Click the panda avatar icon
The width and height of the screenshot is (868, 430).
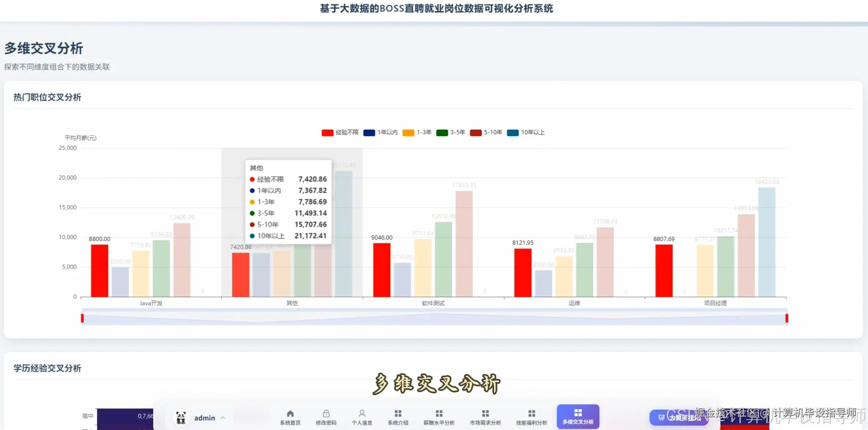[181, 417]
